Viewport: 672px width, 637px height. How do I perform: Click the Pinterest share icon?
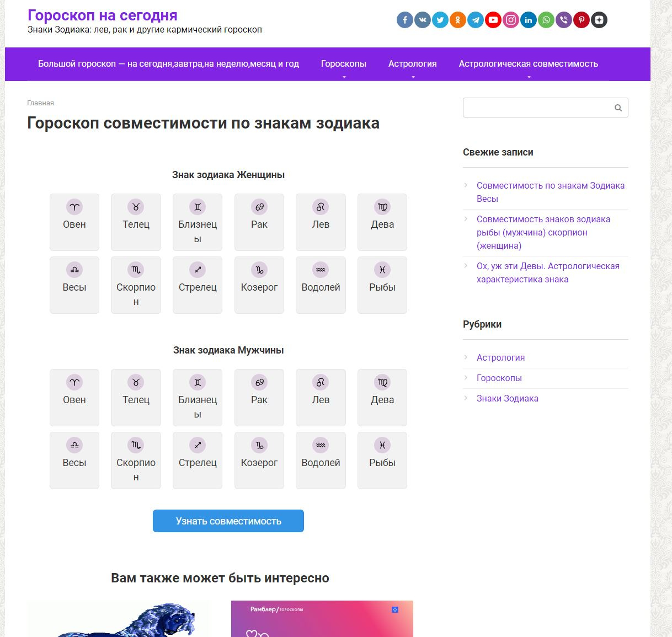[582, 20]
